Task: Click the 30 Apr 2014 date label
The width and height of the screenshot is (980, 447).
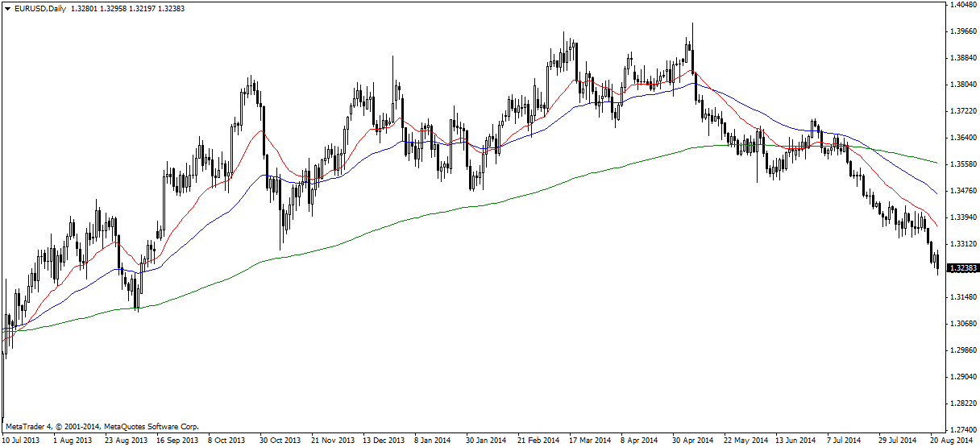Action: 692,441
